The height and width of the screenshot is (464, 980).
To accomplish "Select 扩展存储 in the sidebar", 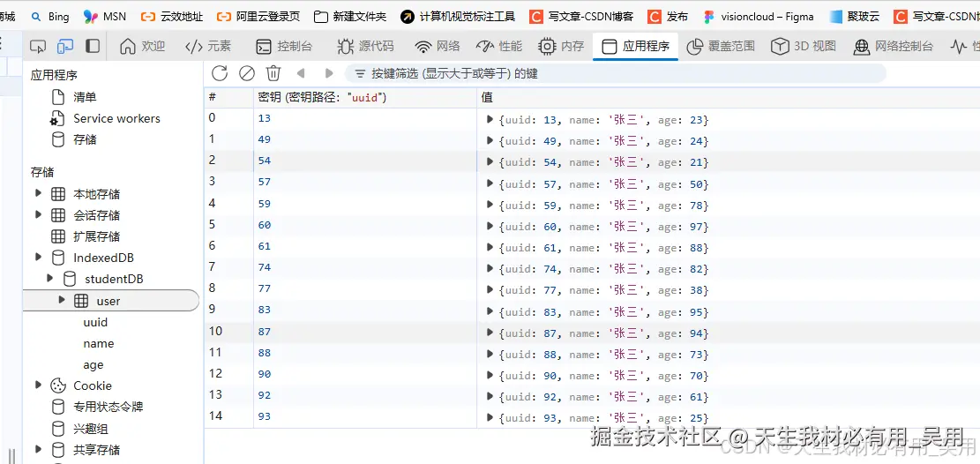I will coord(96,236).
